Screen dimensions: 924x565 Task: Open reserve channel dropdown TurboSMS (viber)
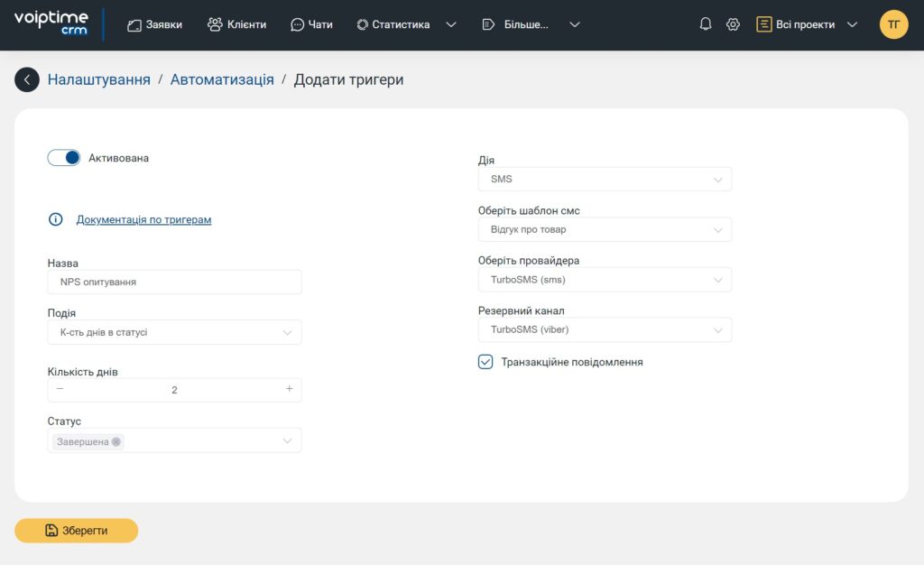pyautogui.click(x=605, y=329)
